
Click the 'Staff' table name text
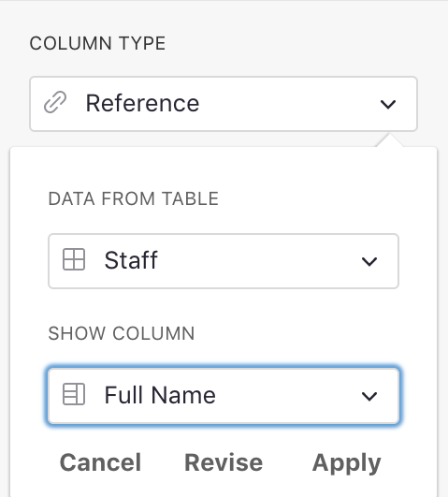(131, 260)
